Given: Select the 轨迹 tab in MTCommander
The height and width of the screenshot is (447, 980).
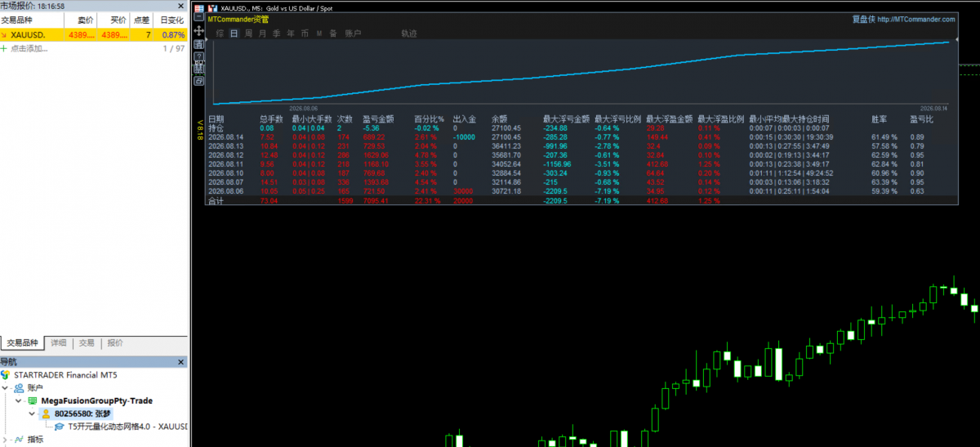Looking at the screenshot, I should point(408,34).
